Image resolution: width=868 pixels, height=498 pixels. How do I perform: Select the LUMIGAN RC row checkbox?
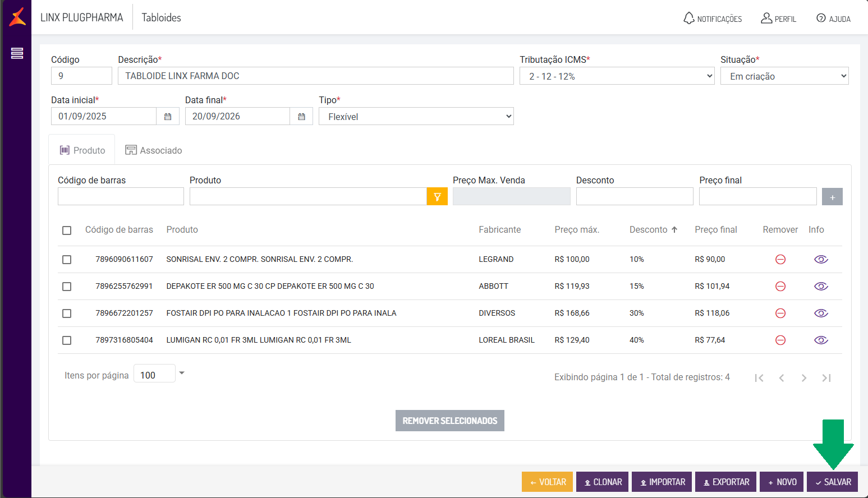(67, 340)
